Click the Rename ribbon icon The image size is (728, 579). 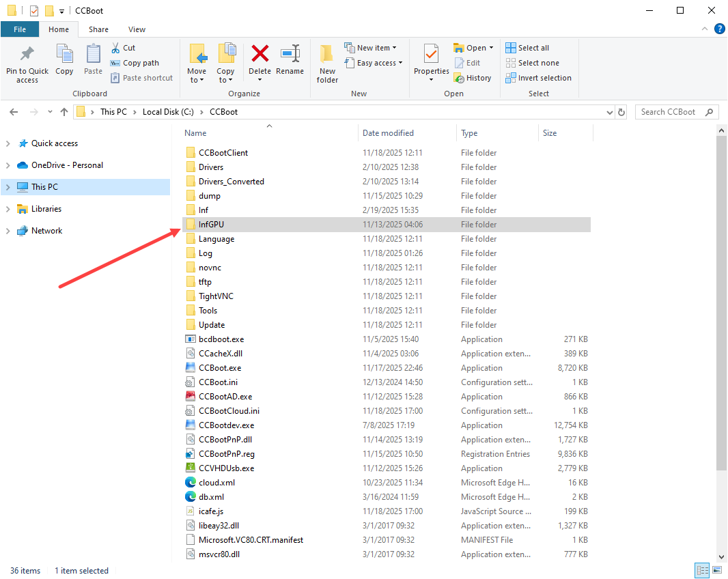coord(290,55)
